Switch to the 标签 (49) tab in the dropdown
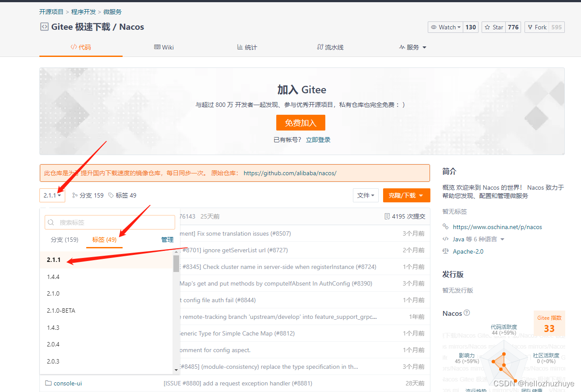Screen dimensions: 581x392 [x=104, y=240]
